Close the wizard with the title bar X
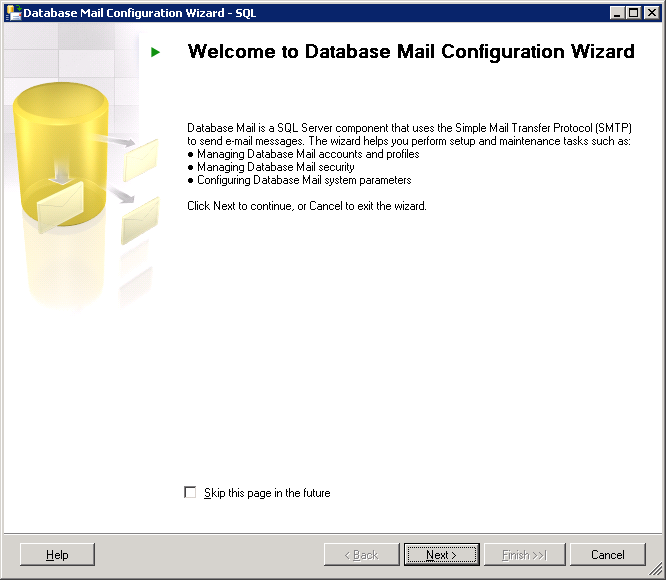The height and width of the screenshot is (580, 666). (x=651, y=12)
